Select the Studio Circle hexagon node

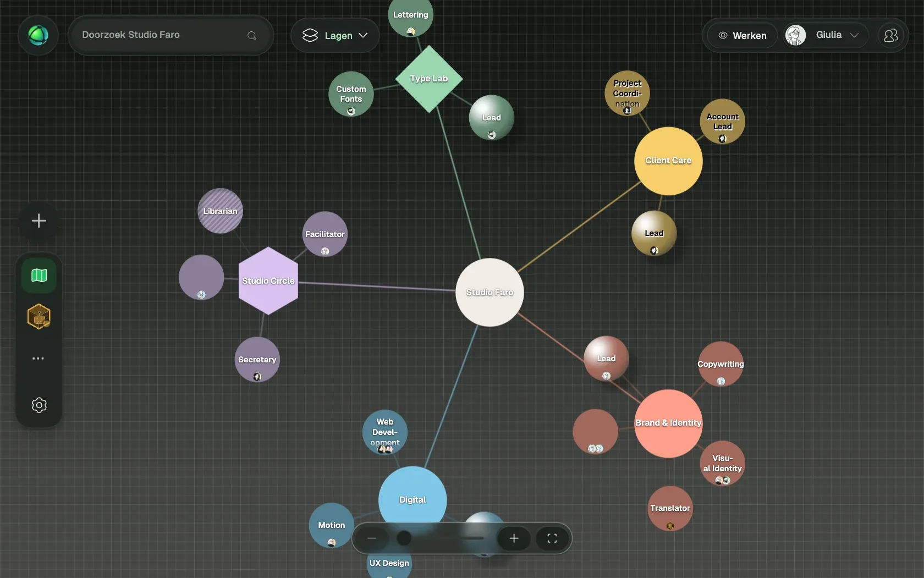pos(268,280)
